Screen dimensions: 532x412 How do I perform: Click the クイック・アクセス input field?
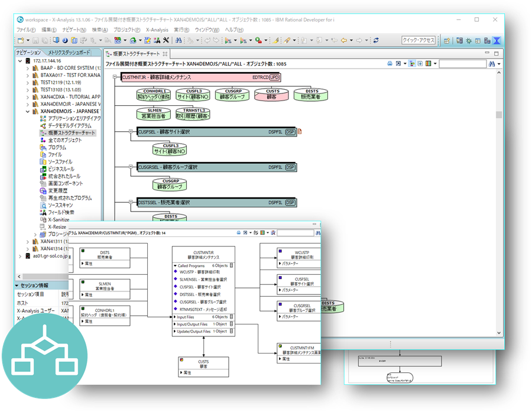pos(419,40)
